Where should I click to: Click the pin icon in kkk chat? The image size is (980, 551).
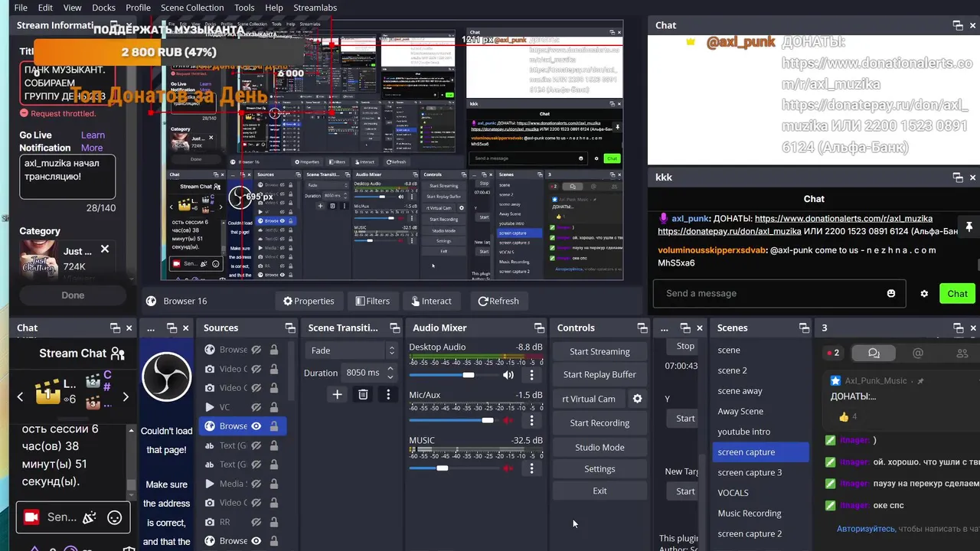(x=969, y=227)
